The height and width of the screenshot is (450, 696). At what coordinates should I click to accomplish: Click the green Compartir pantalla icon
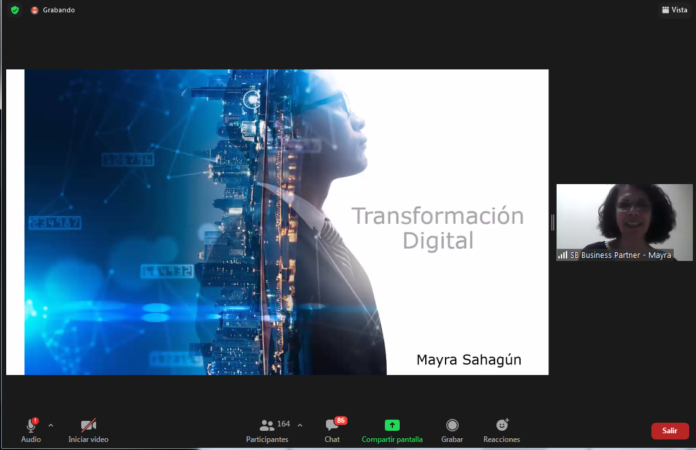click(392, 425)
